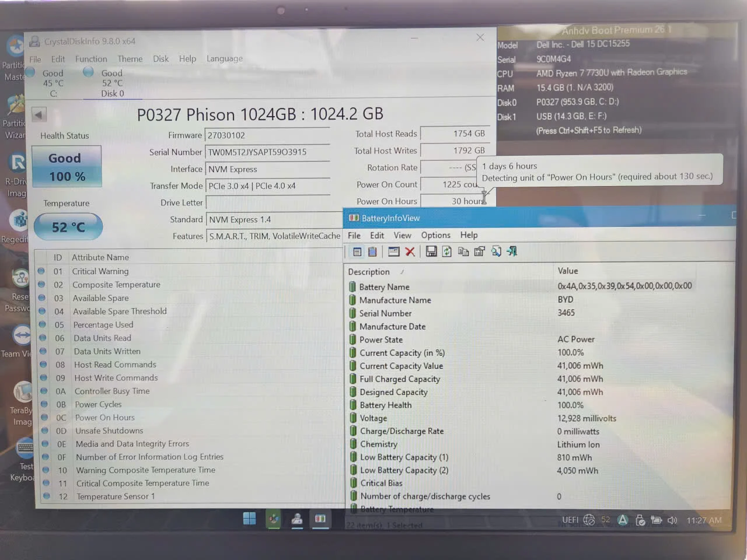Open the R-Drive Image desktop icon
This screenshot has height=560, width=747.
(x=17, y=173)
